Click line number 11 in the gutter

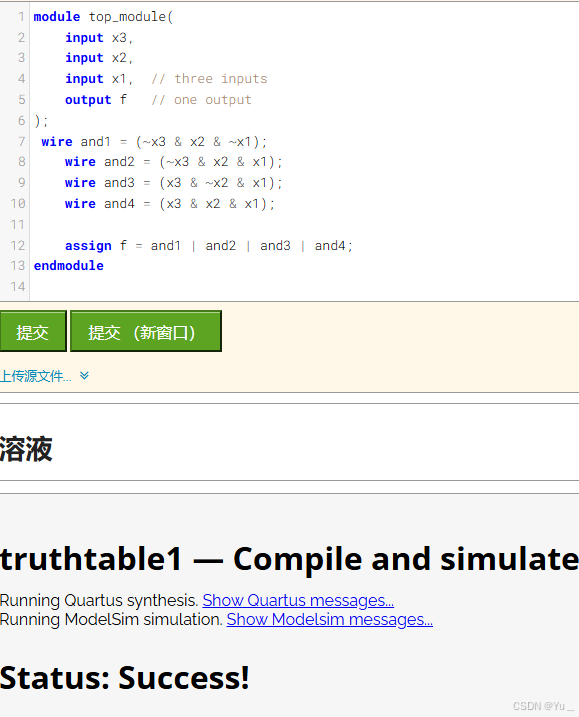(17, 225)
